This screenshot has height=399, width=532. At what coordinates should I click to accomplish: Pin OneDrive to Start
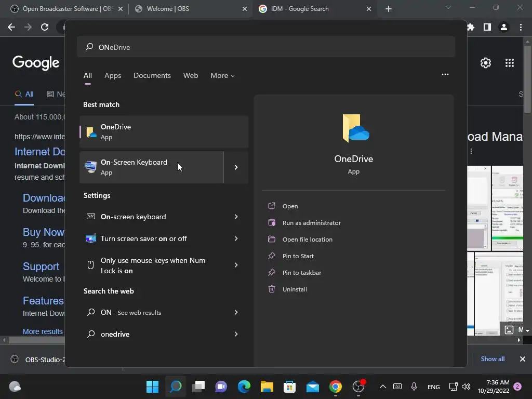[x=298, y=256]
